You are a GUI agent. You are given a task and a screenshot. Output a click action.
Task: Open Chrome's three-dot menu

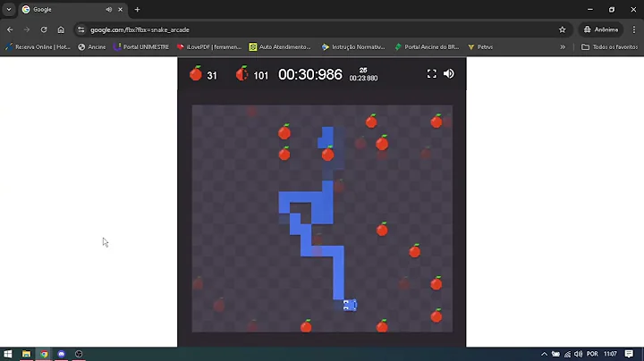[x=634, y=29]
